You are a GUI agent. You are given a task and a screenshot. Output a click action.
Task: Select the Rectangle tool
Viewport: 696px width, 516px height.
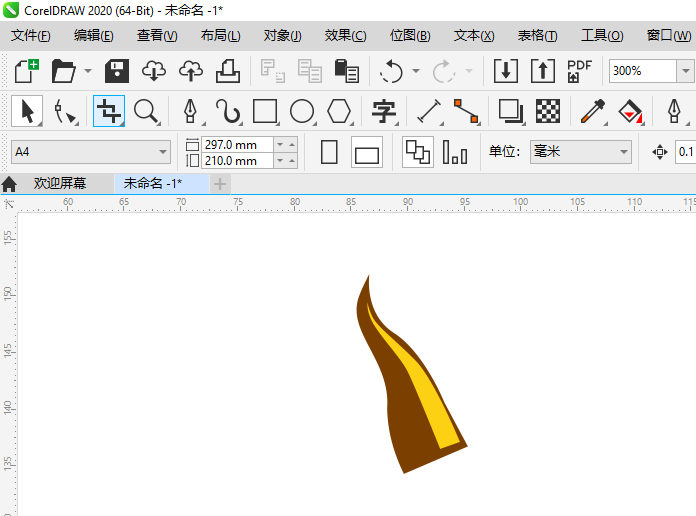[265, 111]
